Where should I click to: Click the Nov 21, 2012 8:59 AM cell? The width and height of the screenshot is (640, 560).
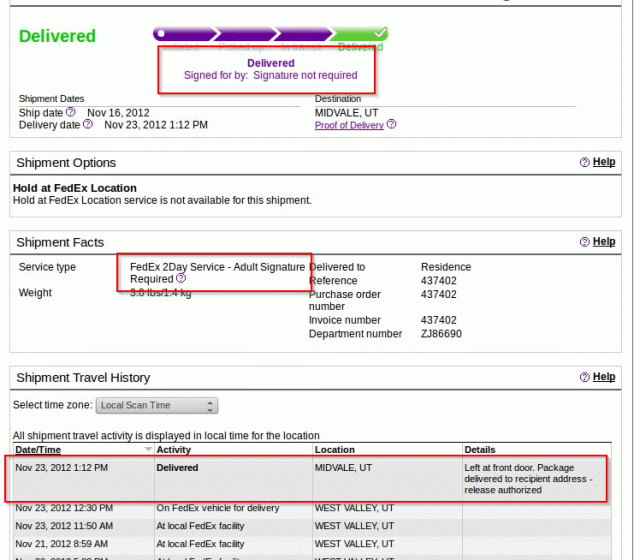pos(62,544)
